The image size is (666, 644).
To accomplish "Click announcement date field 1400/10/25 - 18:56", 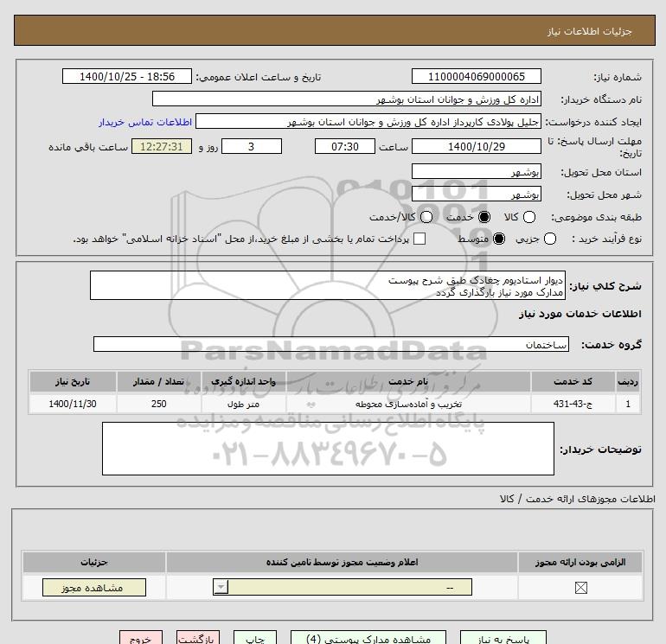I will [126, 76].
